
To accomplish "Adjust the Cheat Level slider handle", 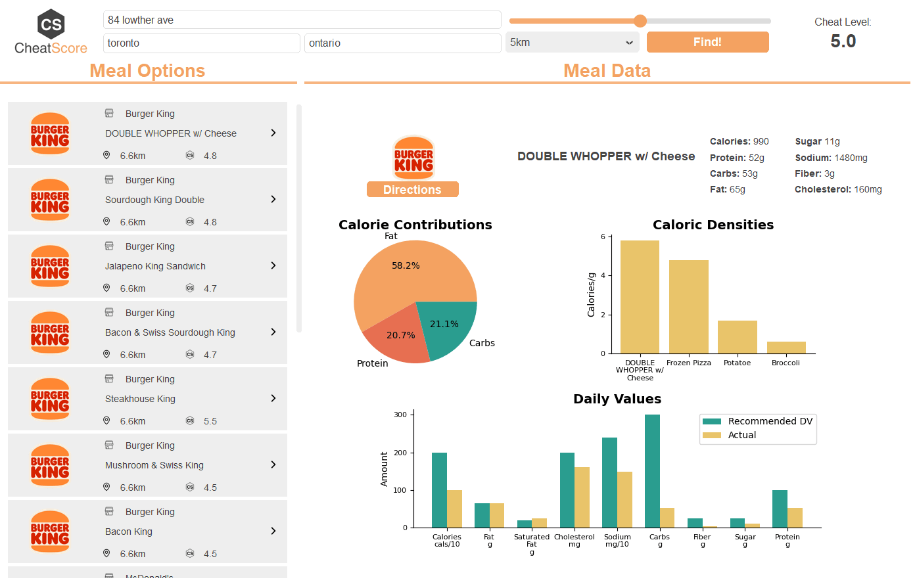I will click(x=640, y=21).
